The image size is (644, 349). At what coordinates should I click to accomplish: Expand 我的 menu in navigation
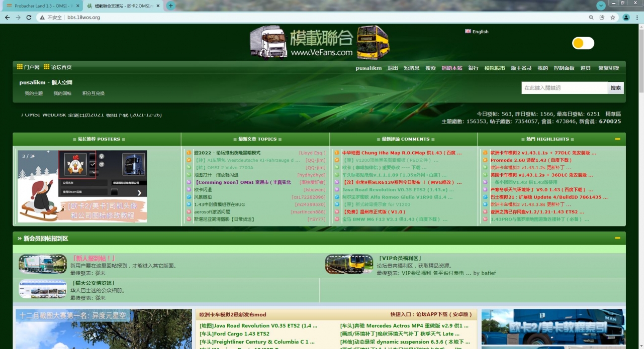tap(543, 68)
